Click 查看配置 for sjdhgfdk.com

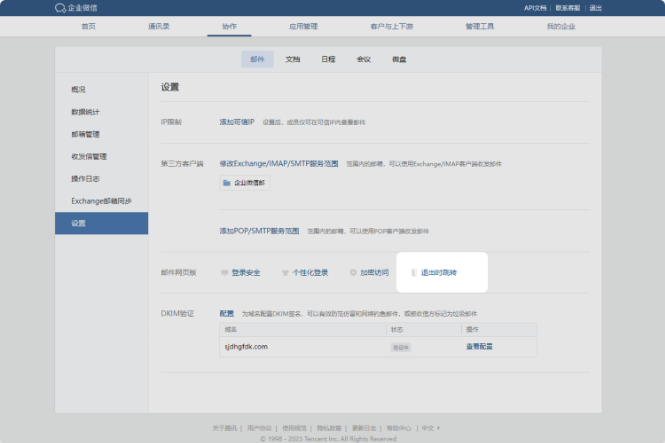tap(479, 346)
